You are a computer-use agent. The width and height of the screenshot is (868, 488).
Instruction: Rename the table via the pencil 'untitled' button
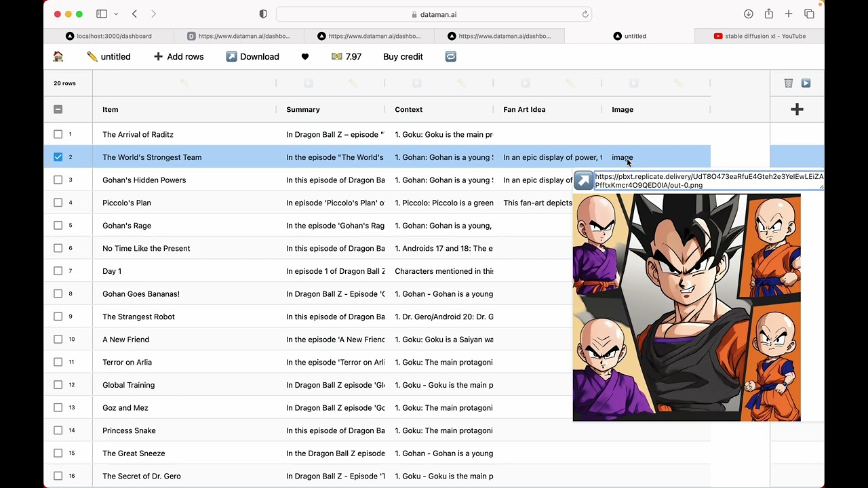108,56
